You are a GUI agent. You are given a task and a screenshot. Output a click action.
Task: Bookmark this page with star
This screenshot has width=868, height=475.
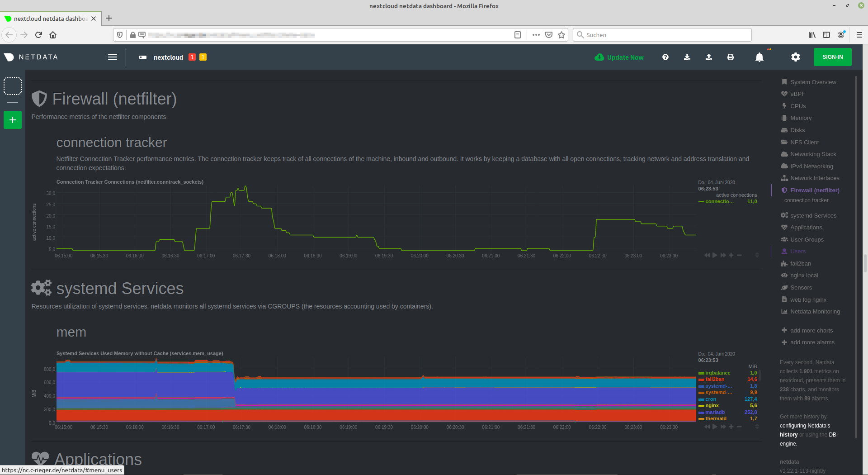(x=561, y=35)
